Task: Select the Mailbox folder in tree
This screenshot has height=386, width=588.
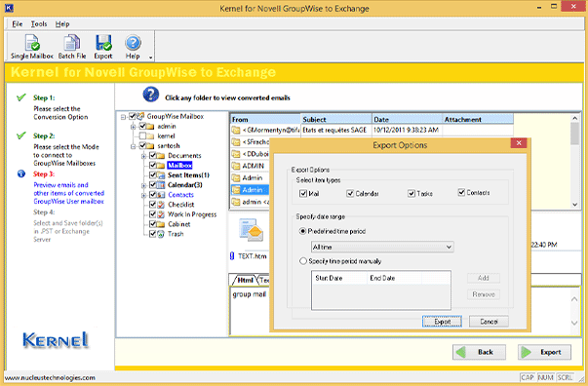Action: click(x=179, y=166)
